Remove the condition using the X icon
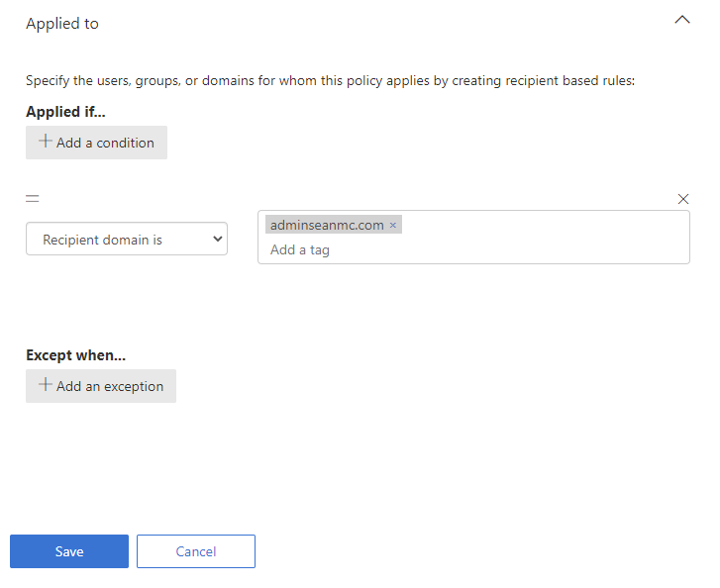The width and height of the screenshot is (720, 588). point(682,199)
